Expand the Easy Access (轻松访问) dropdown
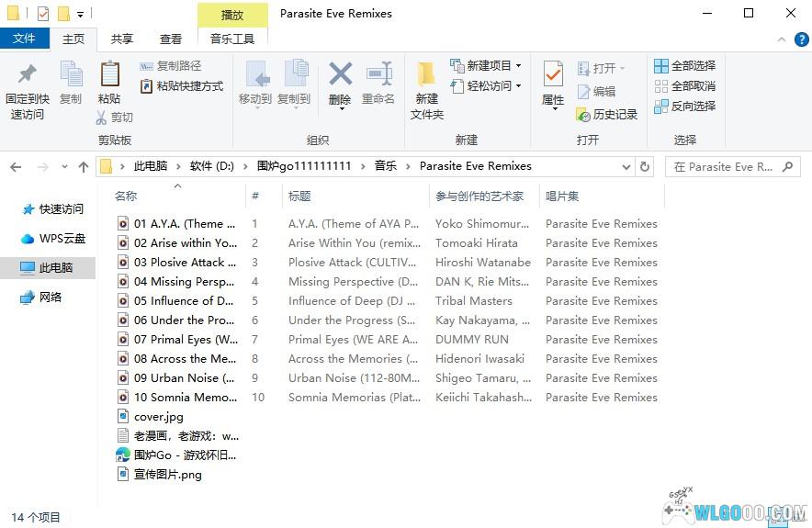This screenshot has width=812, height=528. 518,86
